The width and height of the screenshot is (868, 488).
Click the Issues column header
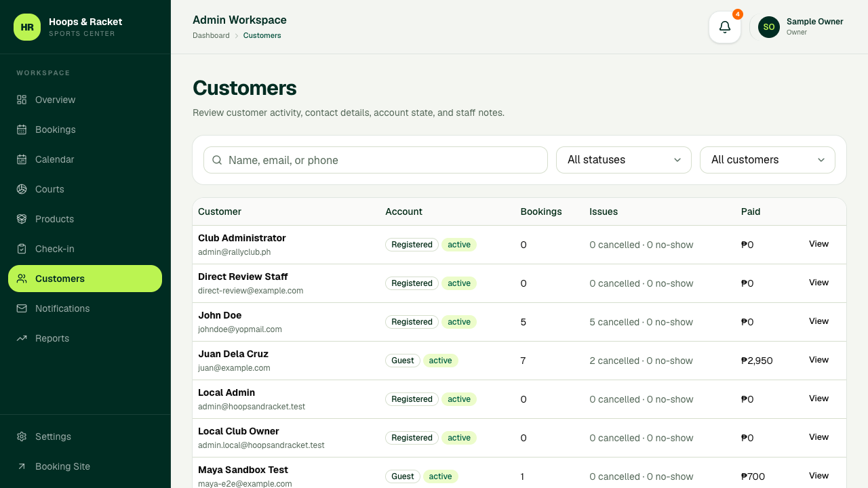(604, 211)
